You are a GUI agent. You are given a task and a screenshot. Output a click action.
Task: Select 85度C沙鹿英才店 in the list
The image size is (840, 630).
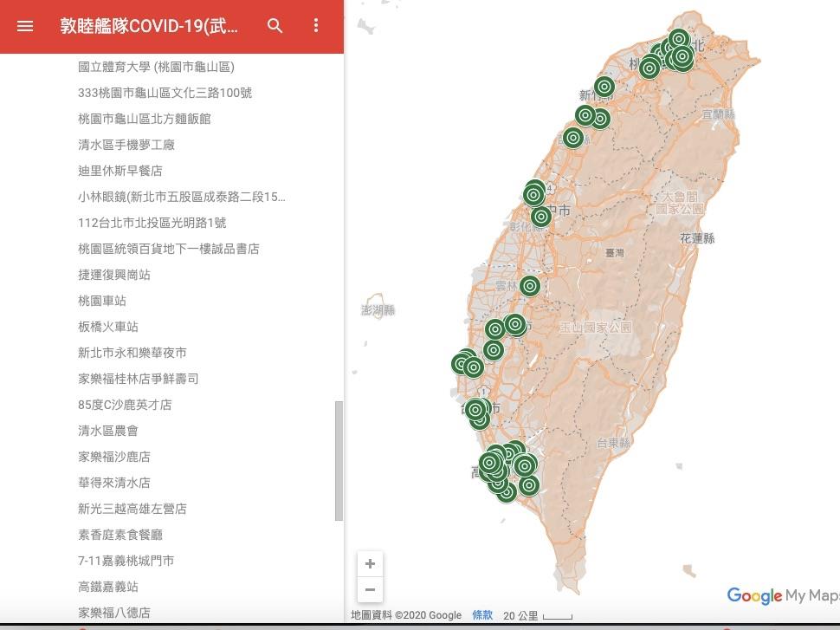coord(125,405)
